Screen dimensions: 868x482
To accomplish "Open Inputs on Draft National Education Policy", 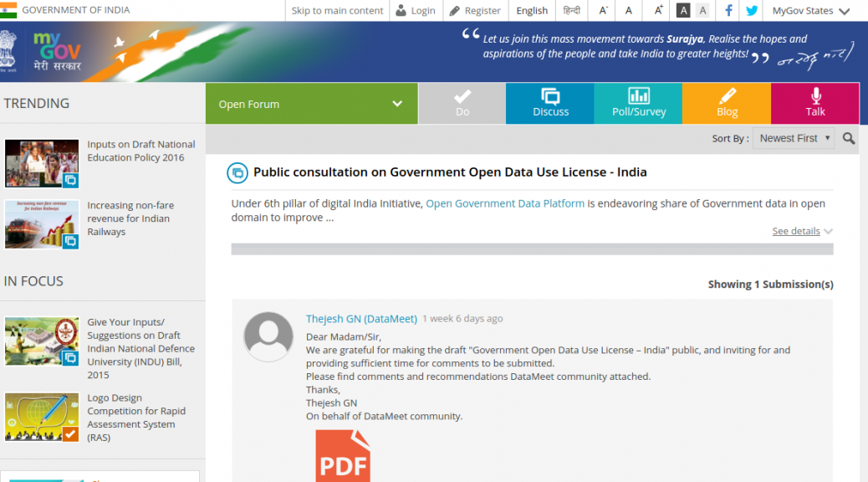I will point(141,151).
